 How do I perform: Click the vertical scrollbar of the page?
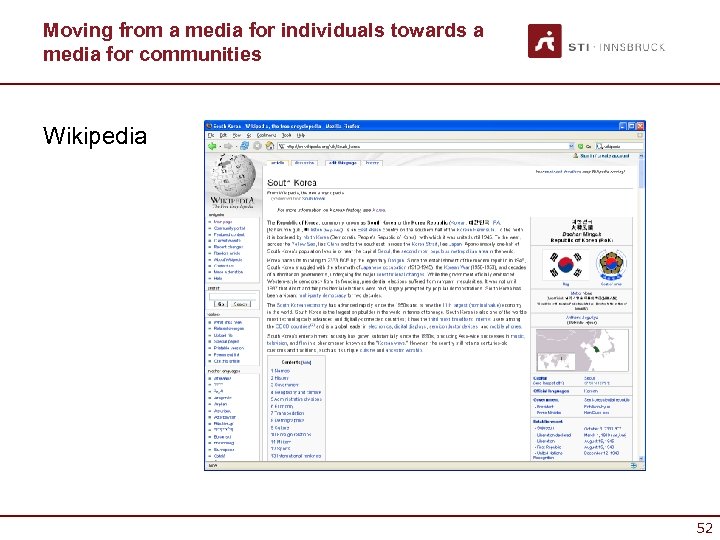click(x=641, y=307)
